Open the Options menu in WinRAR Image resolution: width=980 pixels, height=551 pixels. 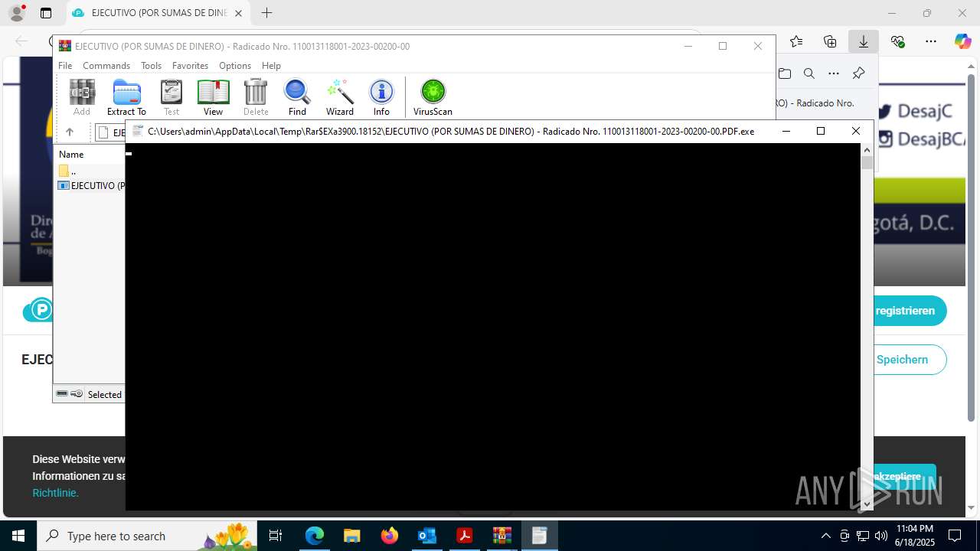tap(235, 66)
